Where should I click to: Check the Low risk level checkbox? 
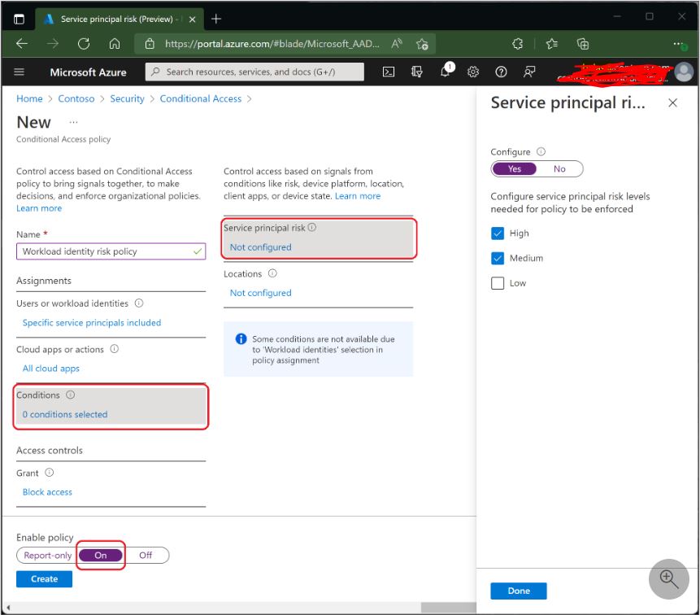tap(498, 283)
